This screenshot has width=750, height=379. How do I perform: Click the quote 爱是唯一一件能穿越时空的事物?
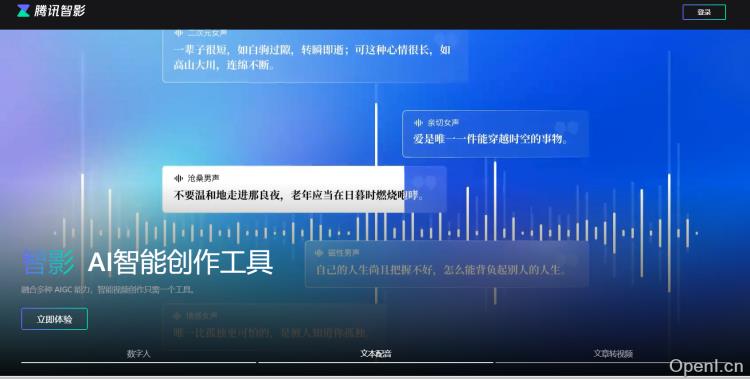coord(490,139)
